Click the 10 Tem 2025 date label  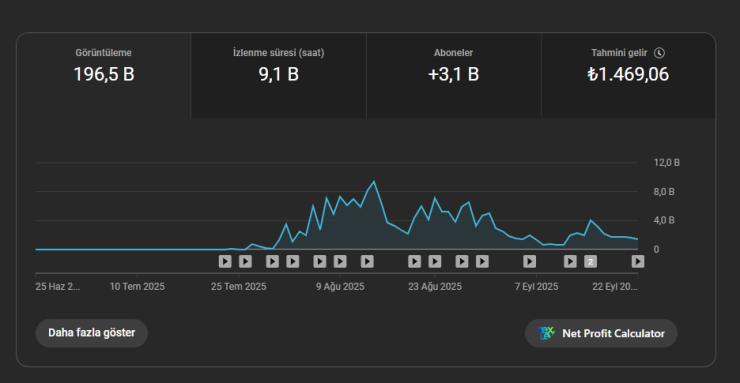point(137,287)
